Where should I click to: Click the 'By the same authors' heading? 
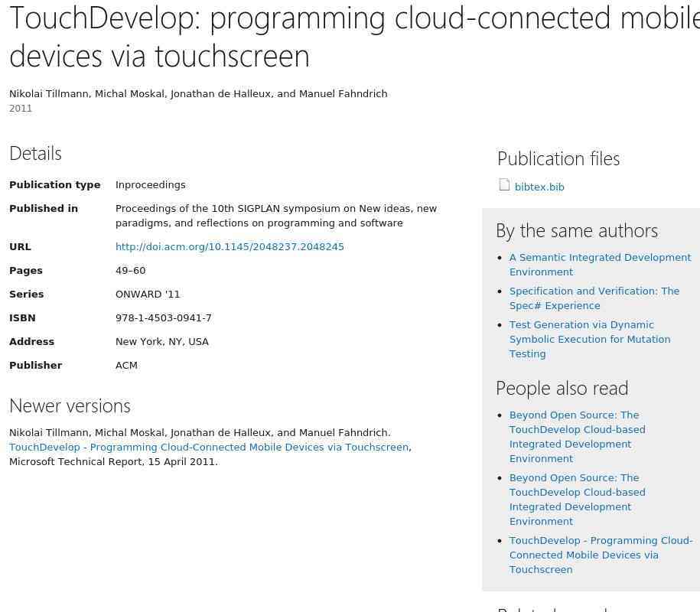click(x=577, y=231)
